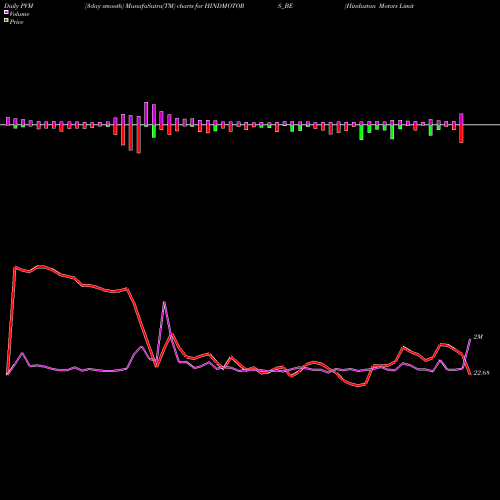Click the longest red downward bar
This screenshot has width=500, height=500.
click(x=139, y=139)
